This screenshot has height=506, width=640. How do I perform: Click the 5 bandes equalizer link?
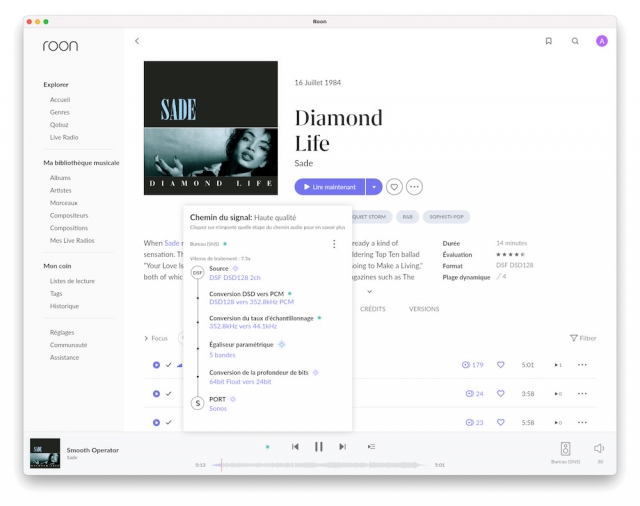click(222, 355)
